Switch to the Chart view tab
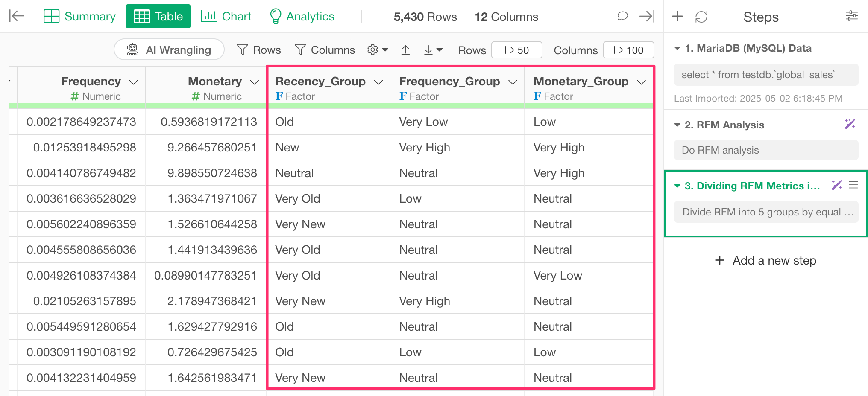 pyautogui.click(x=226, y=16)
